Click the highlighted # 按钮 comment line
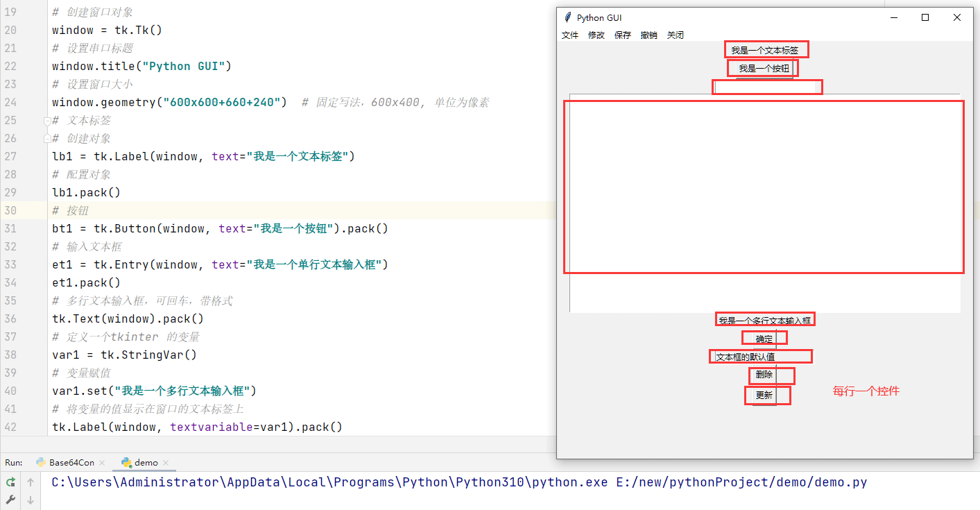The image size is (980, 510). pyautogui.click(x=70, y=210)
